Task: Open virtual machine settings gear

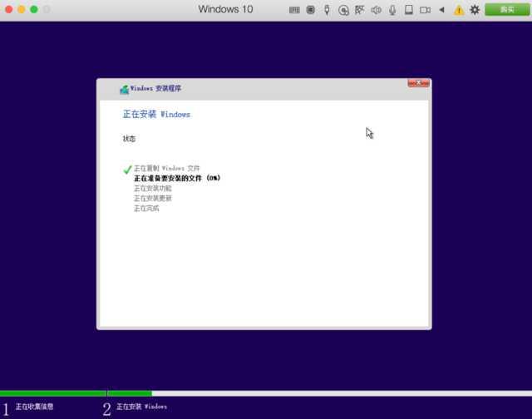Action: 475,10
